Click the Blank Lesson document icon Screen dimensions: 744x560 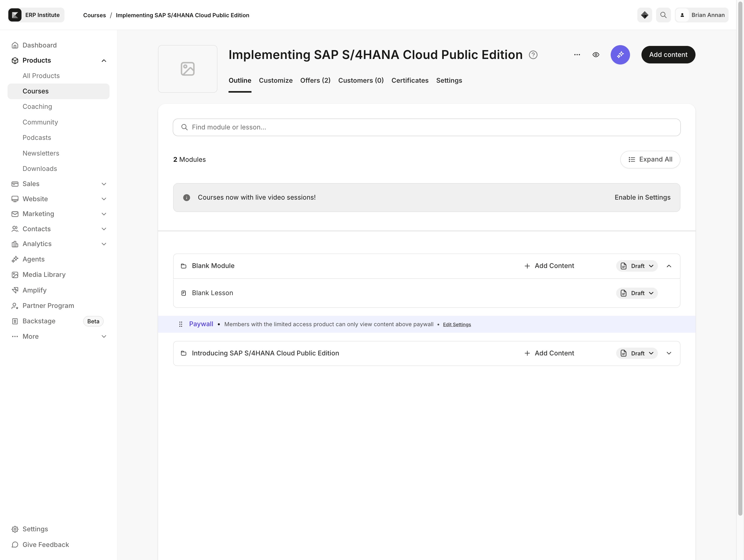(x=184, y=294)
